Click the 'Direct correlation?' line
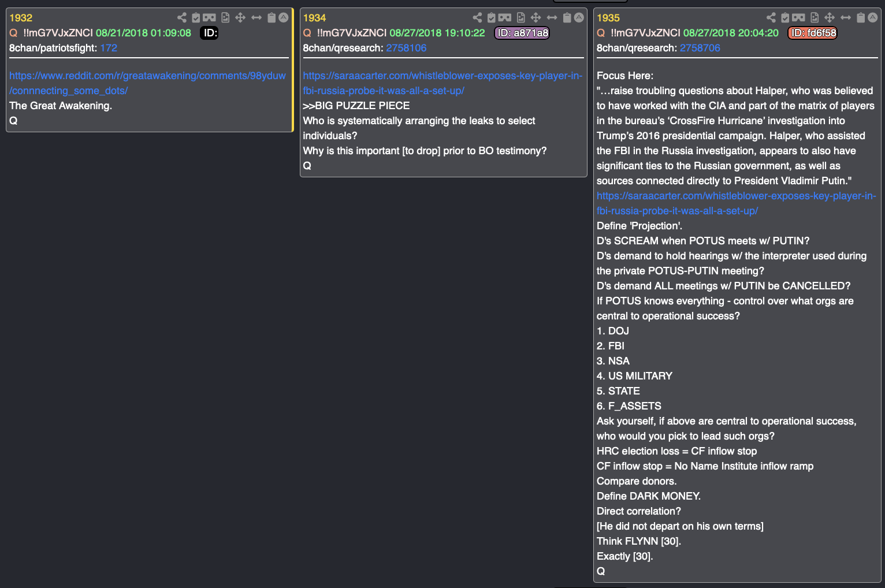Viewport: 885px width, 588px height. tap(639, 511)
